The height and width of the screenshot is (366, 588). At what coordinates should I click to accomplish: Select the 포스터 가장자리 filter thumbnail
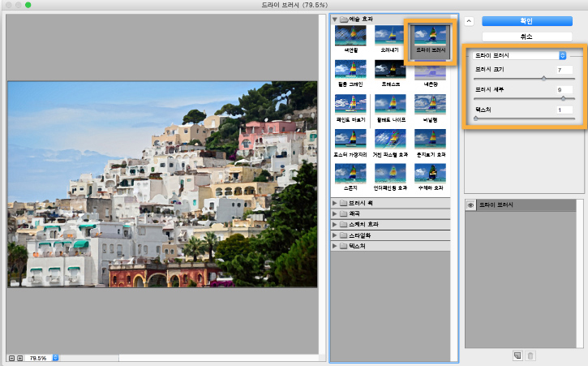point(350,139)
